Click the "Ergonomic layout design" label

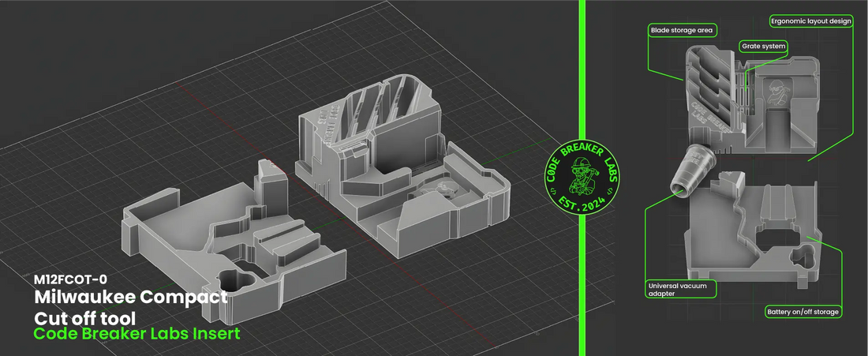811,22
